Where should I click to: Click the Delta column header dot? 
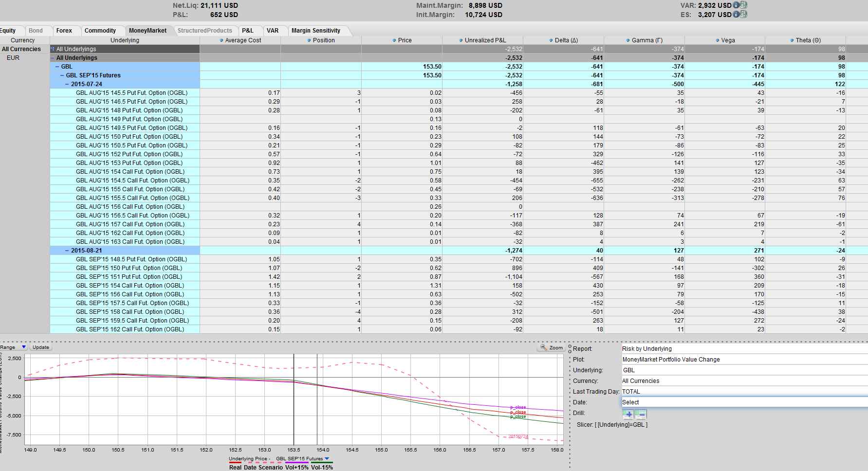click(x=551, y=40)
